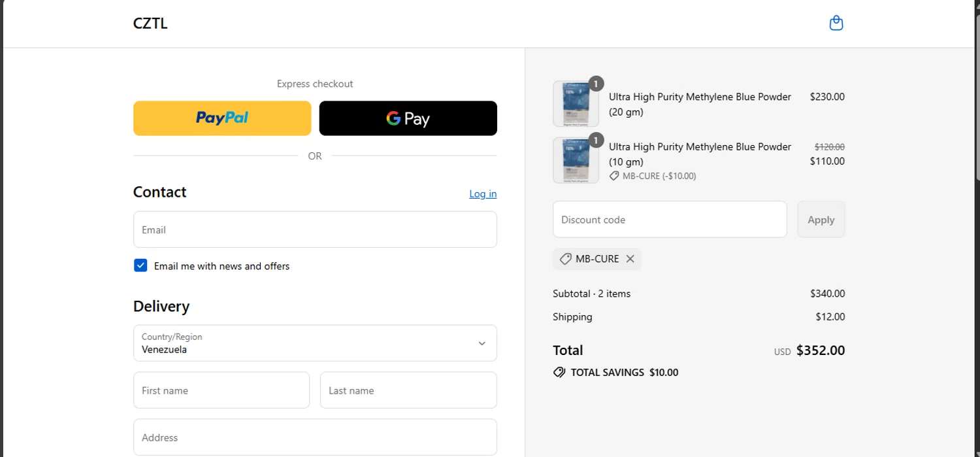Click the Country/Region chevron arrow

[482, 343]
